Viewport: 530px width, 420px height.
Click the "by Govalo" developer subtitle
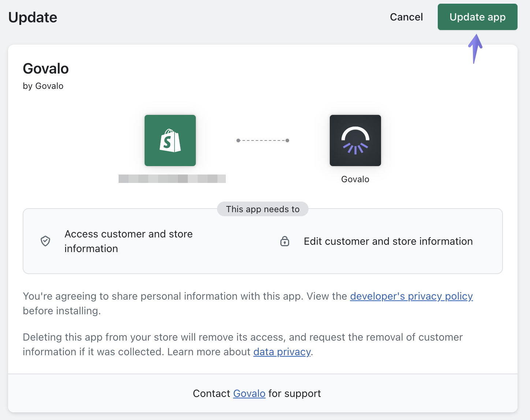(x=43, y=86)
